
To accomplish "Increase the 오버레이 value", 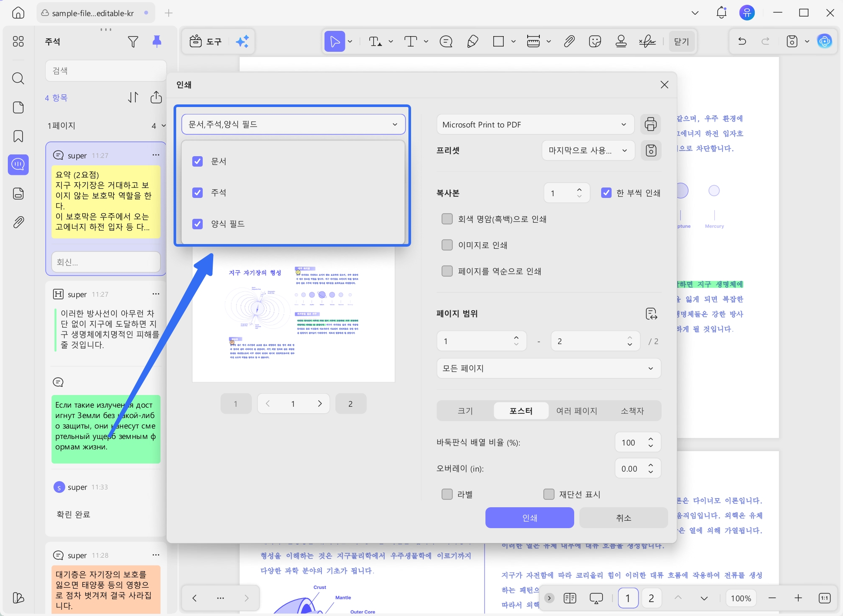I will click(x=651, y=465).
